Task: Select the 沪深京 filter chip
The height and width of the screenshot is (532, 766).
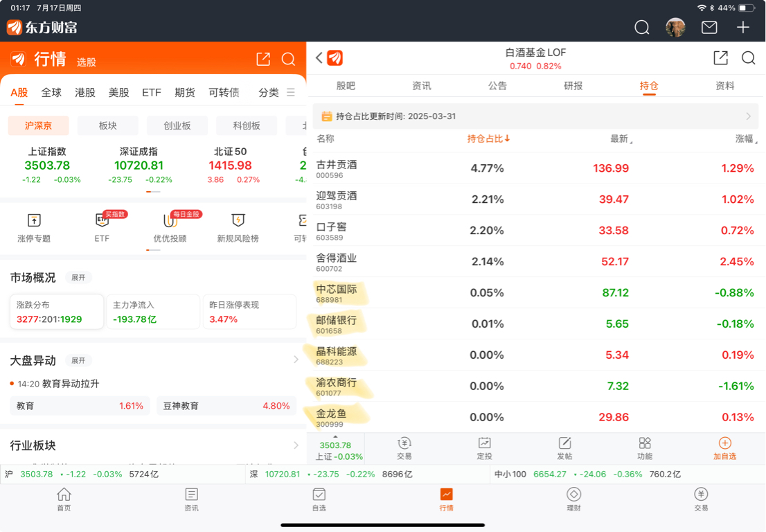Action: [38, 125]
